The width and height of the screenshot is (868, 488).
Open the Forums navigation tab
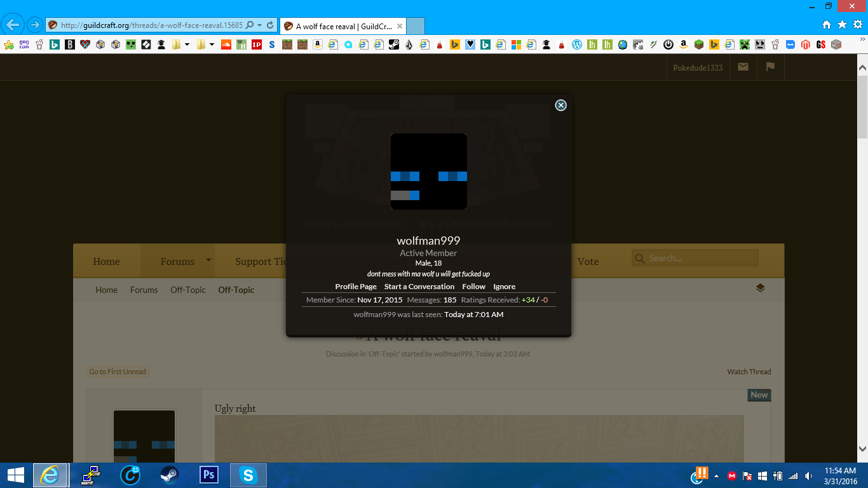point(177,261)
